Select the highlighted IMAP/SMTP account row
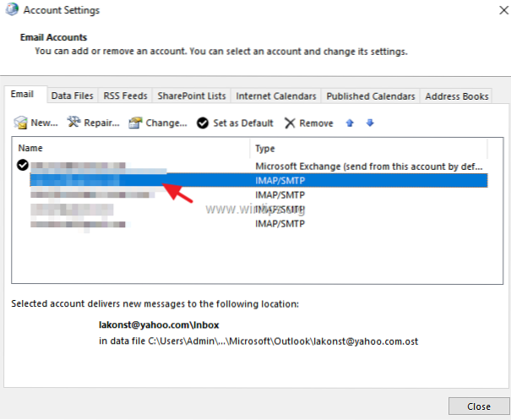The image size is (511, 420). (253, 180)
